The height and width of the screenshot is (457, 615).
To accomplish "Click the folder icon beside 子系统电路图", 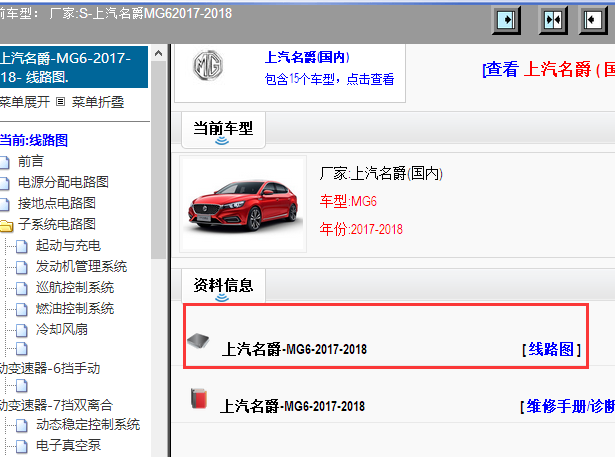I will [x=6, y=226].
